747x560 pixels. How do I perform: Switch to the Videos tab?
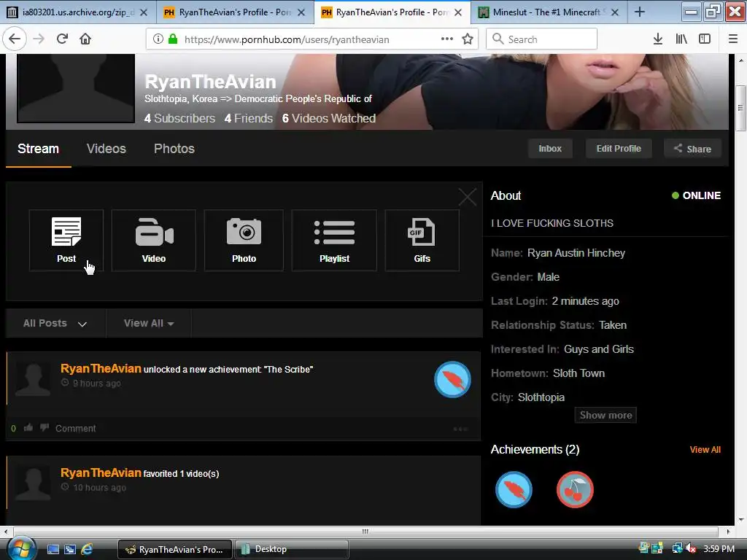[107, 149]
